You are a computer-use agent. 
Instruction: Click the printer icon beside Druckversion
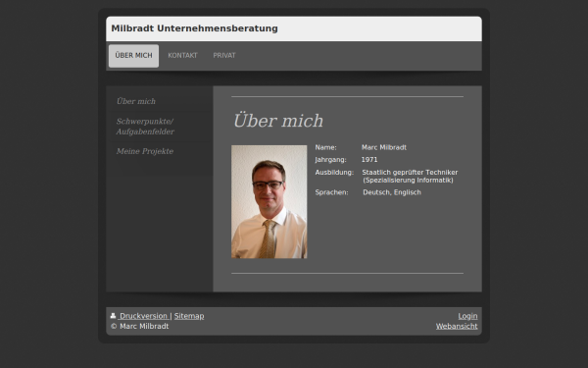coord(114,316)
